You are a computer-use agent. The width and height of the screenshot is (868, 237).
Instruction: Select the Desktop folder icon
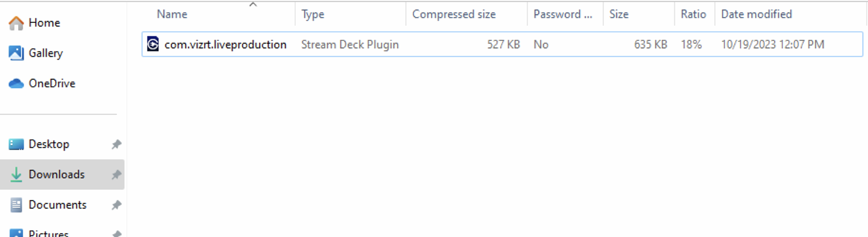(x=16, y=144)
